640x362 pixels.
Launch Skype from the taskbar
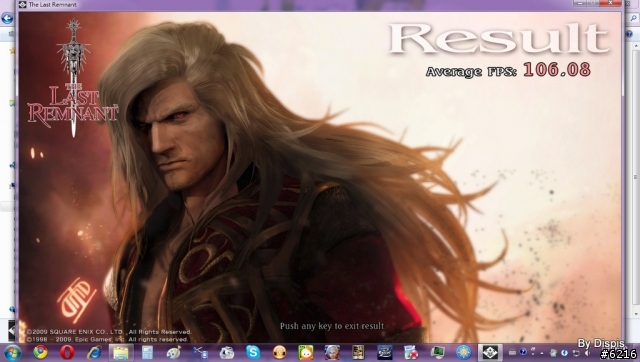pos(253,352)
